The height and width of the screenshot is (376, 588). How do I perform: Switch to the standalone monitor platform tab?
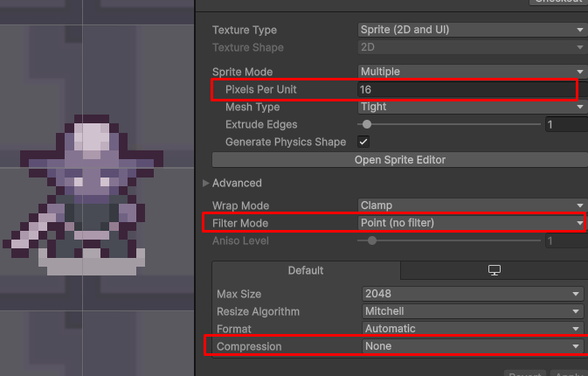(x=494, y=271)
